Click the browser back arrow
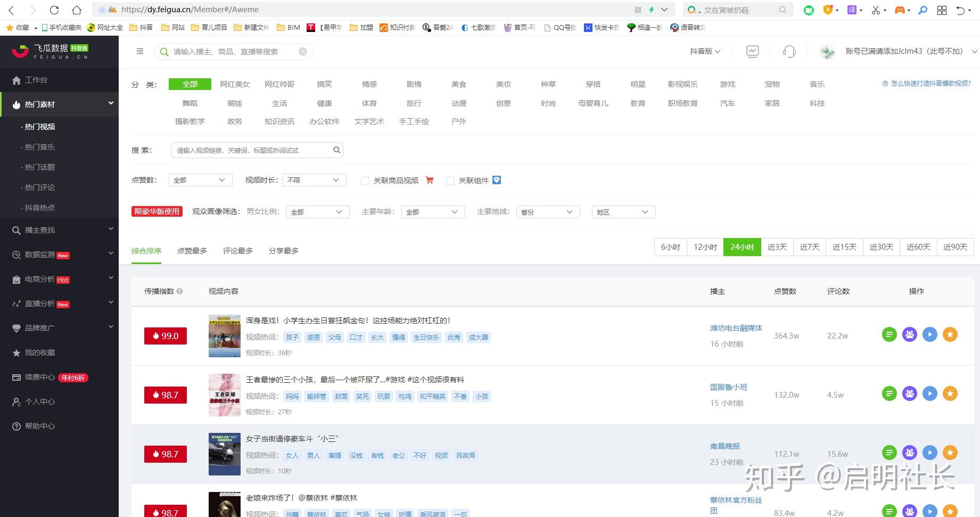Screen dimensions: 980x517 pyautogui.click(x=12, y=10)
